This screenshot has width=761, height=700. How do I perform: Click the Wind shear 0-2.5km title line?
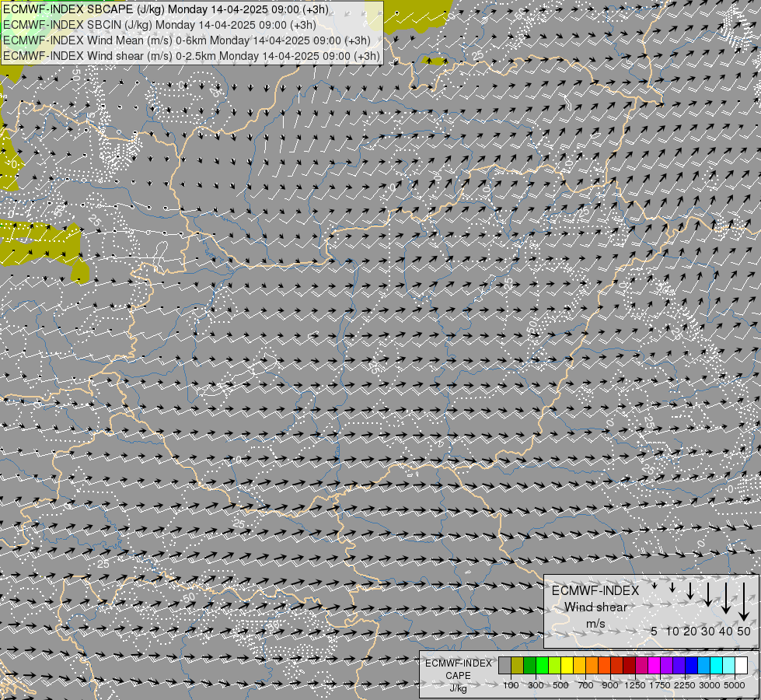(191, 56)
